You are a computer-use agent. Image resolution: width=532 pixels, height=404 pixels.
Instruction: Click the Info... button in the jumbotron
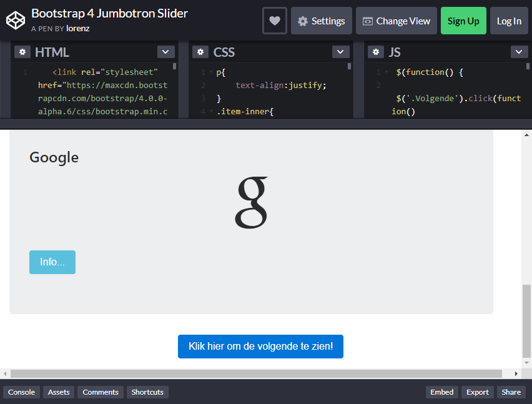coord(52,262)
